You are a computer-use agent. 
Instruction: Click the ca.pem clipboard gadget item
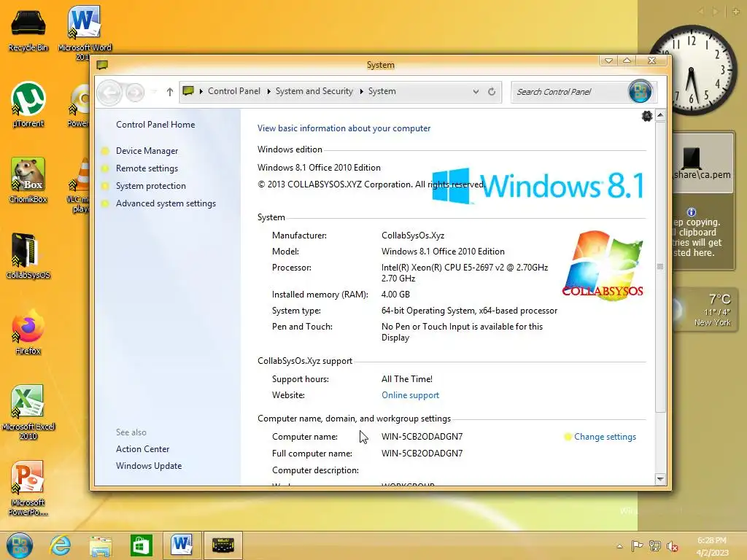[x=702, y=163]
